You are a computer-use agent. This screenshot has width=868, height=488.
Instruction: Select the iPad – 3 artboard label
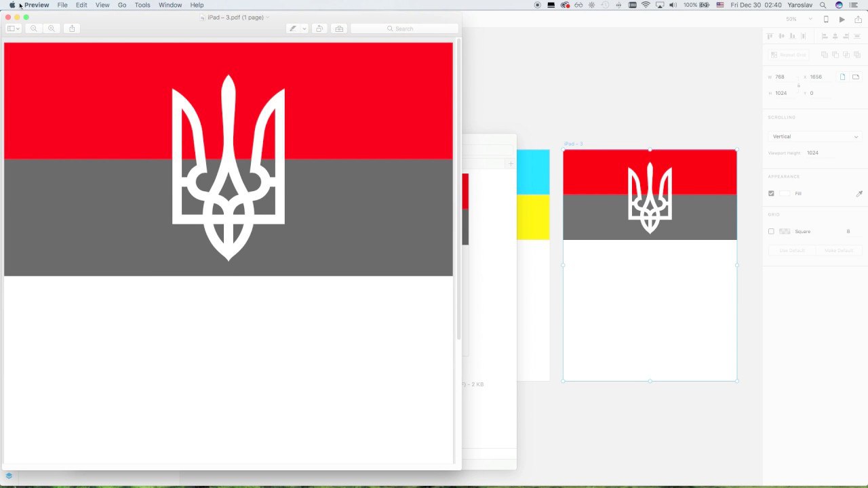tap(573, 144)
